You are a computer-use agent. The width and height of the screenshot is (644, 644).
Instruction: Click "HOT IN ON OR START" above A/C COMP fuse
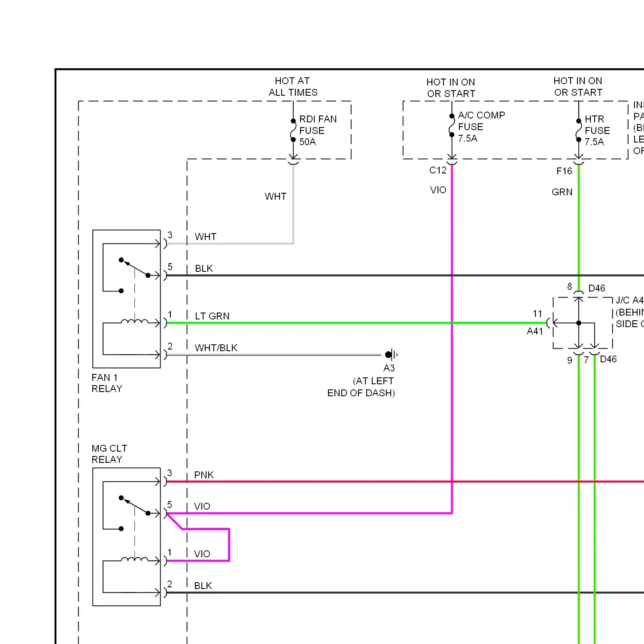tap(451, 88)
